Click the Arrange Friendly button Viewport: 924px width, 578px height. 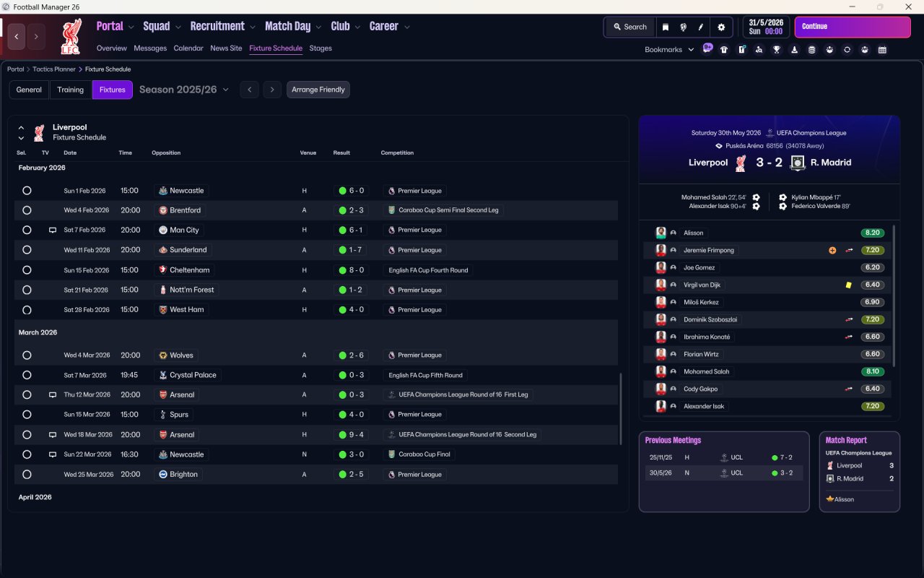pyautogui.click(x=318, y=90)
